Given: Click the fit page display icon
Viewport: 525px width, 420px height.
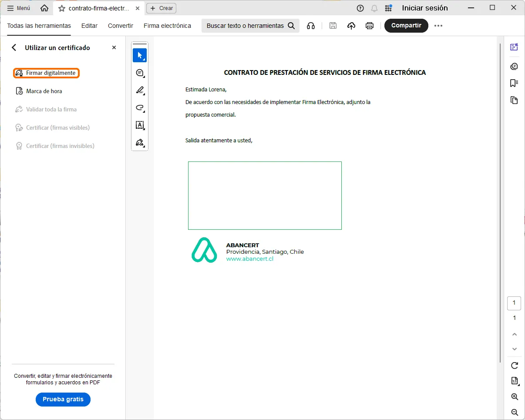Looking at the screenshot, I should click(515, 381).
